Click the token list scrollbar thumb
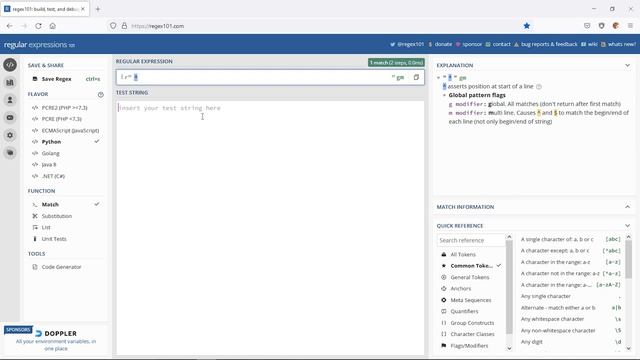The image size is (640, 360). (x=629, y=259)
